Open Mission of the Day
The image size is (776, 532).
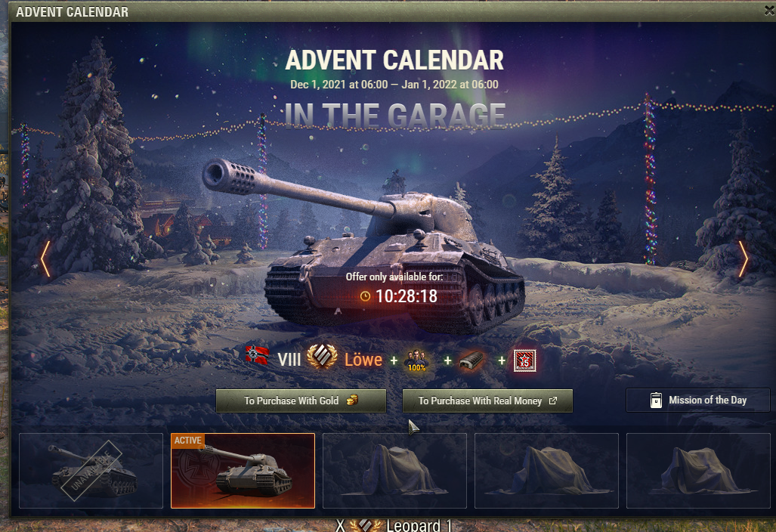coord(698,400)
